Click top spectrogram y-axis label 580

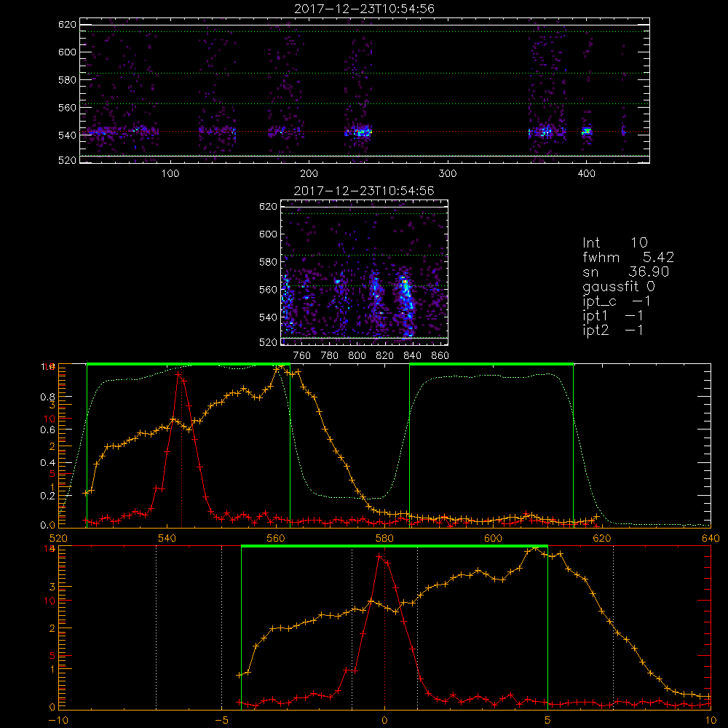tap(67, 80)
